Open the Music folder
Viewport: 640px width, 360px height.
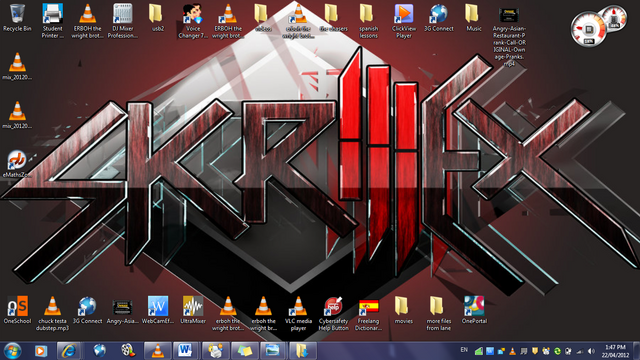click(x=473, y=18)
